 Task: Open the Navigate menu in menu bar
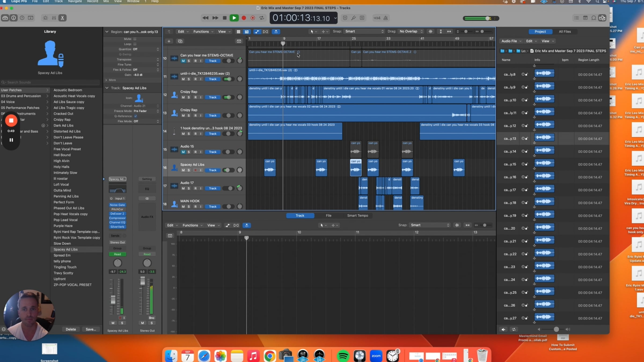click(75, 1)
